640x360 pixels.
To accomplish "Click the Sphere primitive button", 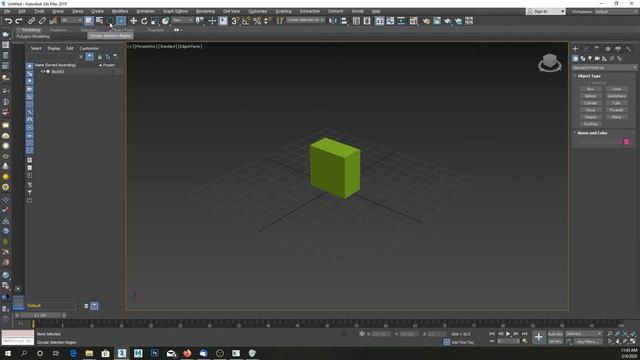I will (x=591, y=96).
